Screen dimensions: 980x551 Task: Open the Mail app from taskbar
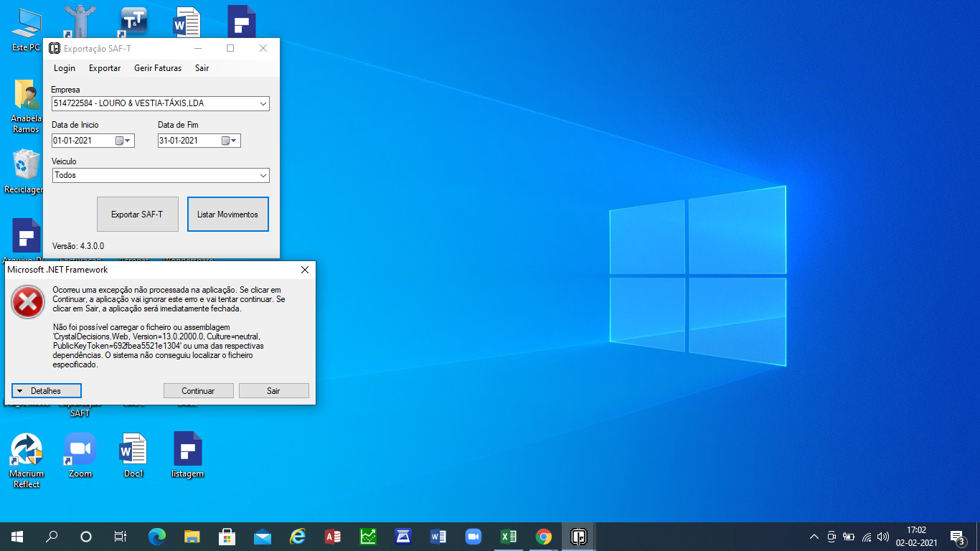(x=263, y=537)
